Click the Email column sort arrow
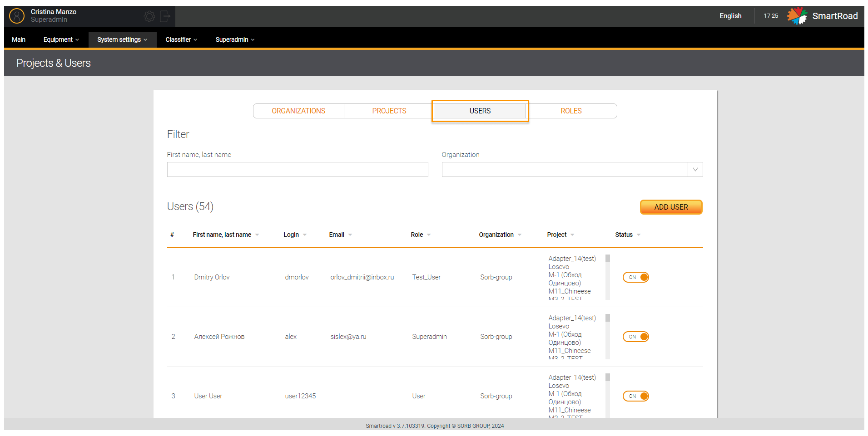The width and height of the screenshot is (868, 436). (x=350, y=235)
